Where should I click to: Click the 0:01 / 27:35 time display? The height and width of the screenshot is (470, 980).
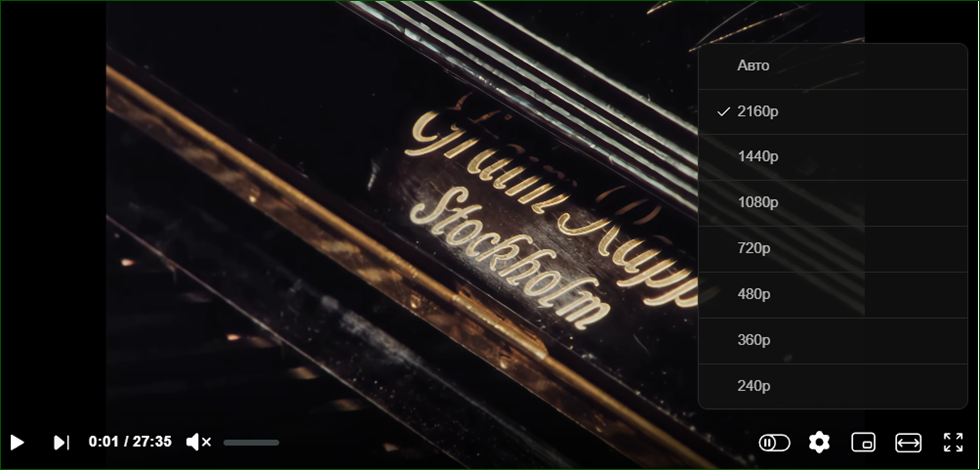(130, 442)
